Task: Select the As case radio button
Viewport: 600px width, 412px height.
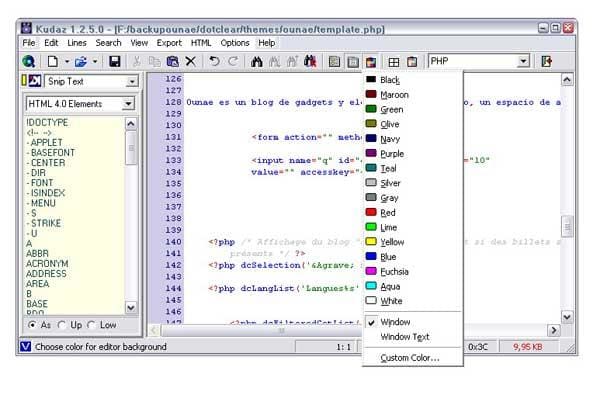Action: coord(32,325)
